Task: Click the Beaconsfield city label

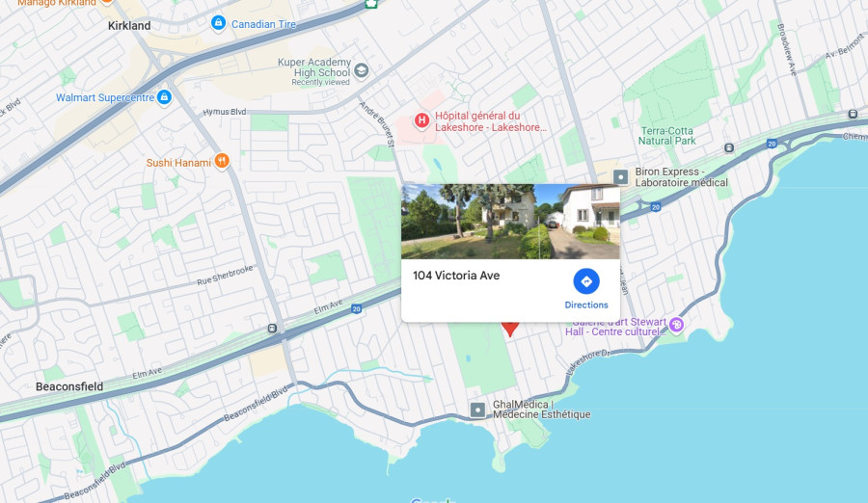Action: 69,386
